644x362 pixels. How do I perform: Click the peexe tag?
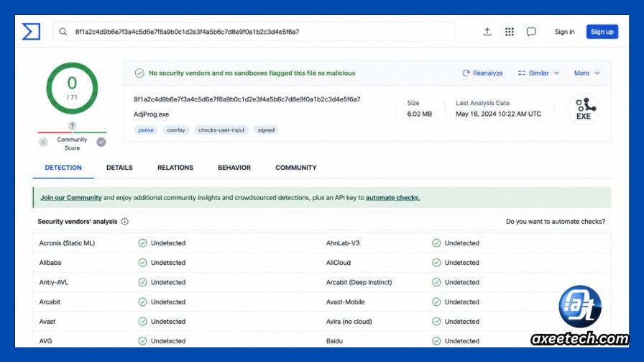(146, 130)
